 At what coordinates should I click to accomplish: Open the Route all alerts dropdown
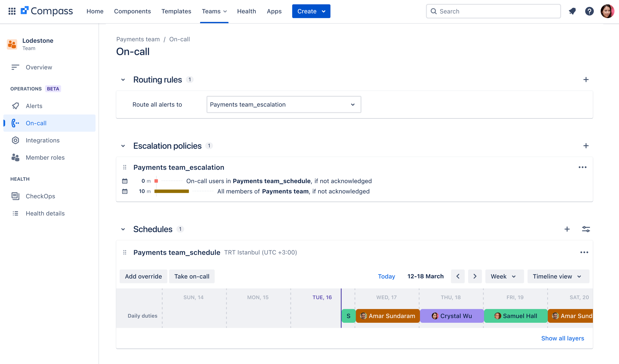point(284,104)
